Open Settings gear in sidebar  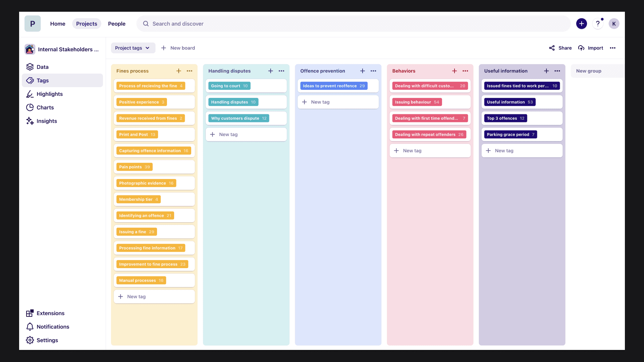click(x=30, y=340)
